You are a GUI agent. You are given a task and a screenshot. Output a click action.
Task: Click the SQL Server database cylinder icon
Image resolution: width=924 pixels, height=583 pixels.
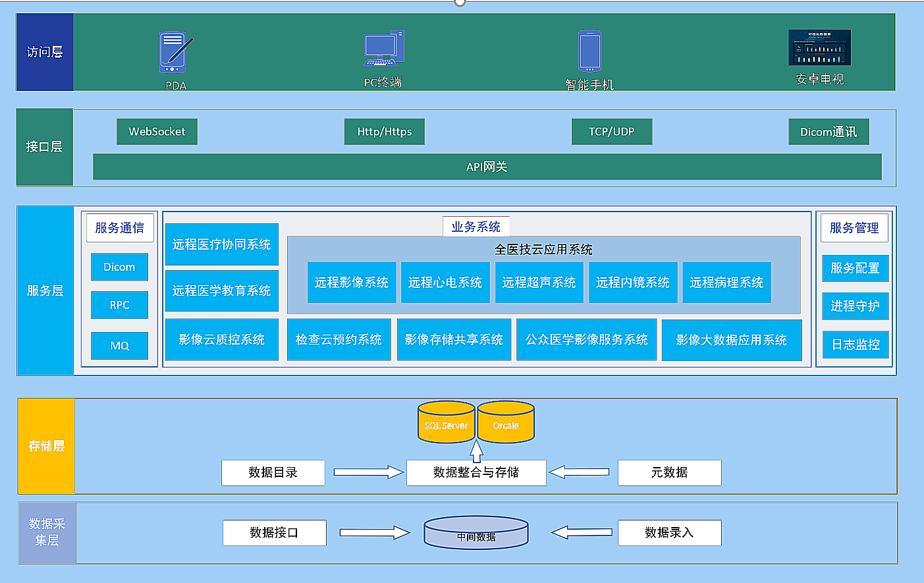(x=445, y=422)
